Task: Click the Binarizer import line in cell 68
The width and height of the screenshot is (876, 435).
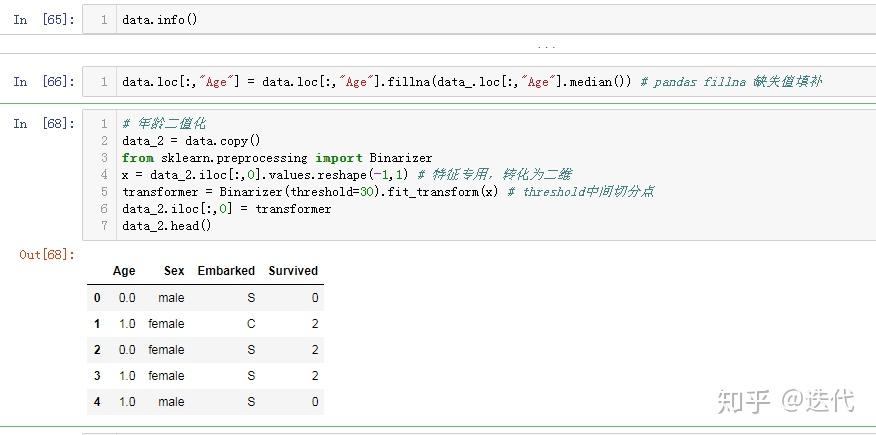Action: [x=277, y=158]
